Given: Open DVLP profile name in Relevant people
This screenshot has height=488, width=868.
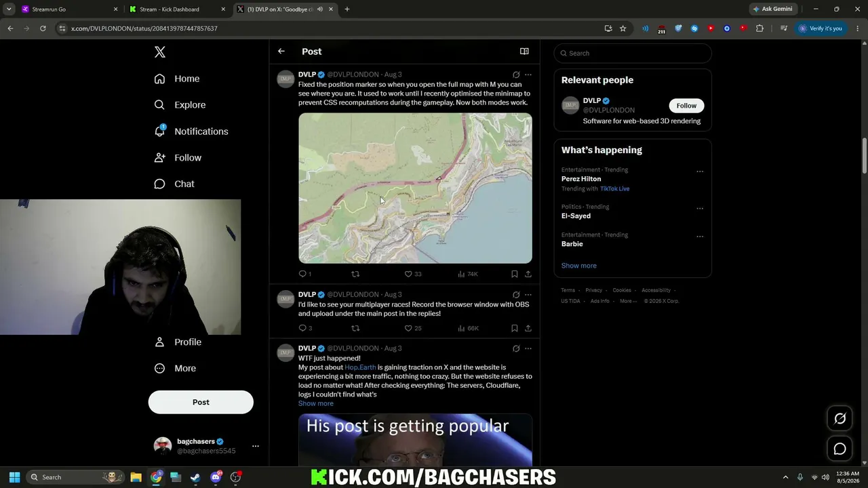Looking at the screenshot, I should (592, 101).
